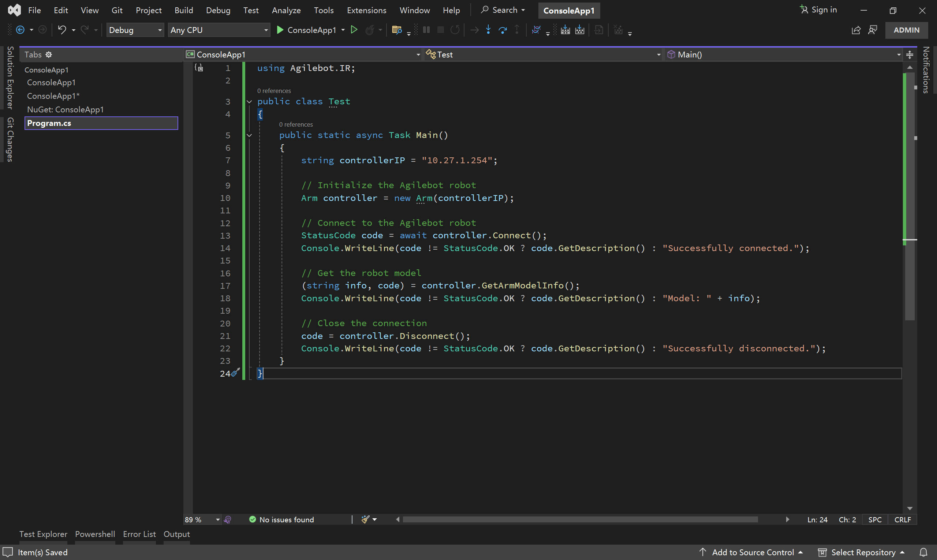Open the IntelliCode suggestions toolbar icon
The image size is (937, 560).
click(536, 30)
